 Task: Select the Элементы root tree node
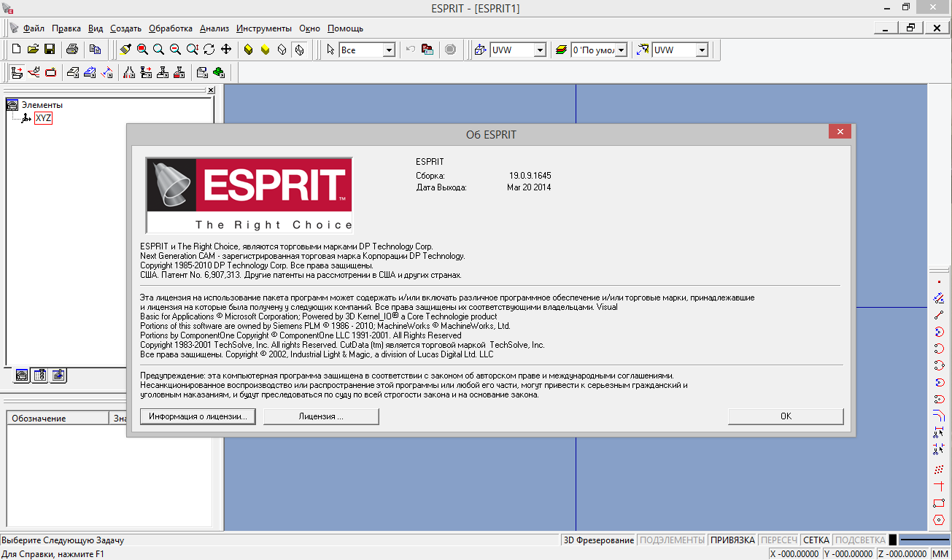coord(42,105)
